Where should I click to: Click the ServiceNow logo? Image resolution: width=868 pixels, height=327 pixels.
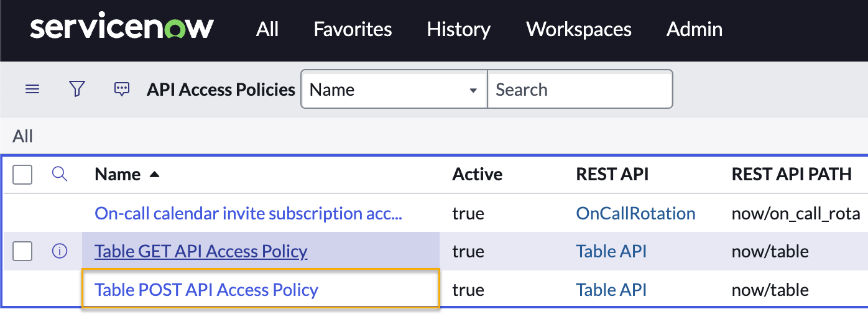[122, 29]
